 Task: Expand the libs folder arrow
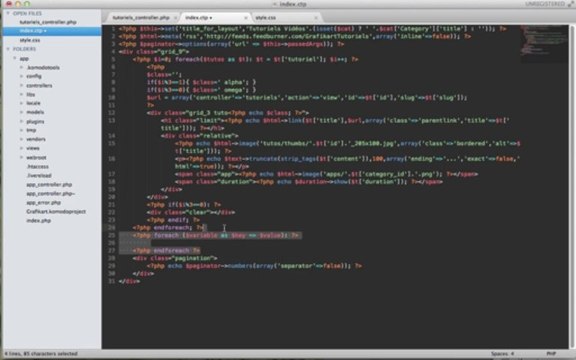[22, 94]
